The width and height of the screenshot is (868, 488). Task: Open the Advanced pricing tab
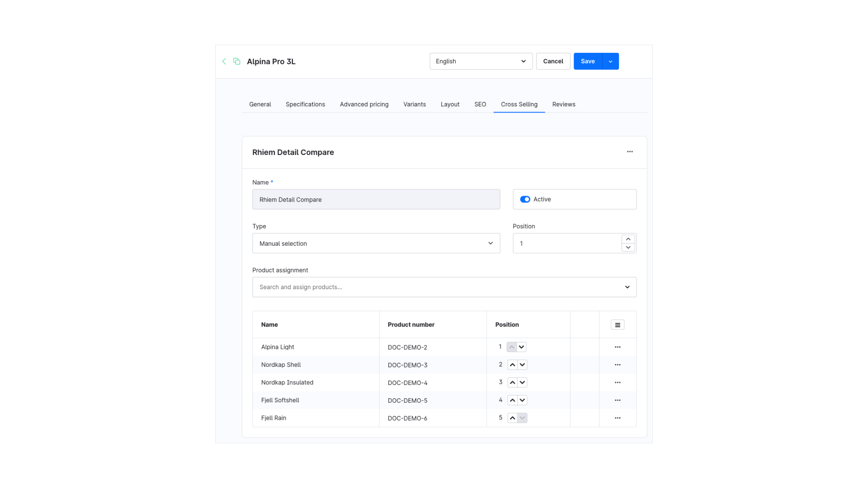point(364,104)
